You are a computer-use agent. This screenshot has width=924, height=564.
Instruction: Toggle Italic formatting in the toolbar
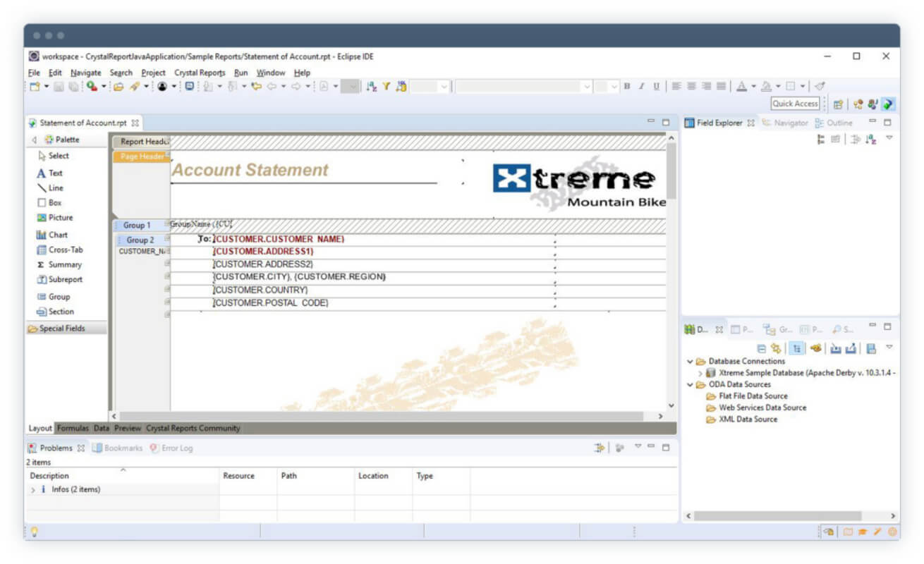pos(641,86)
